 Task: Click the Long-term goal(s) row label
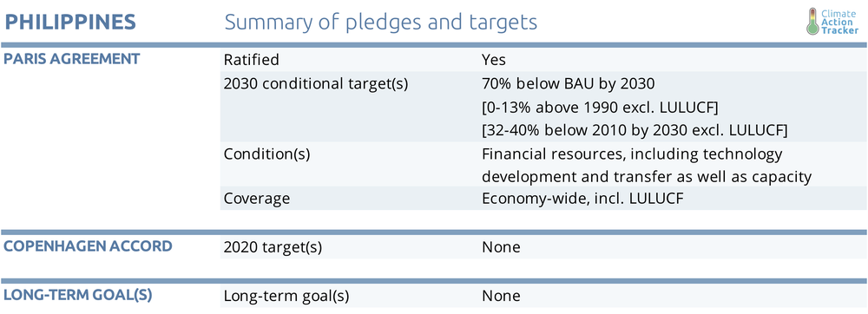tap(286, 296)
